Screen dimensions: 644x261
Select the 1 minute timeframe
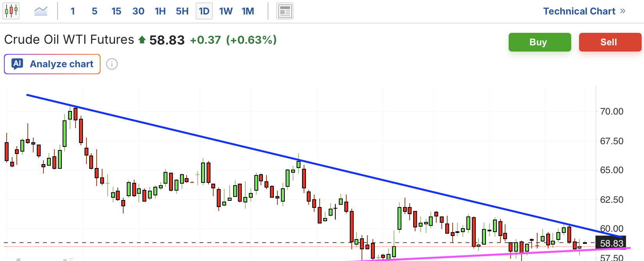[x=73, y=11]
